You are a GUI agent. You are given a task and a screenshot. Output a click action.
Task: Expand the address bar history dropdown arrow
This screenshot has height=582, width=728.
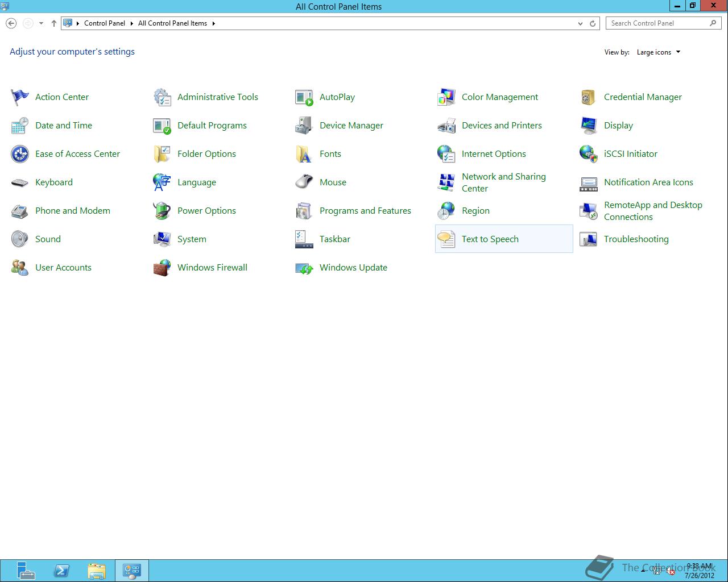[580, 23]
